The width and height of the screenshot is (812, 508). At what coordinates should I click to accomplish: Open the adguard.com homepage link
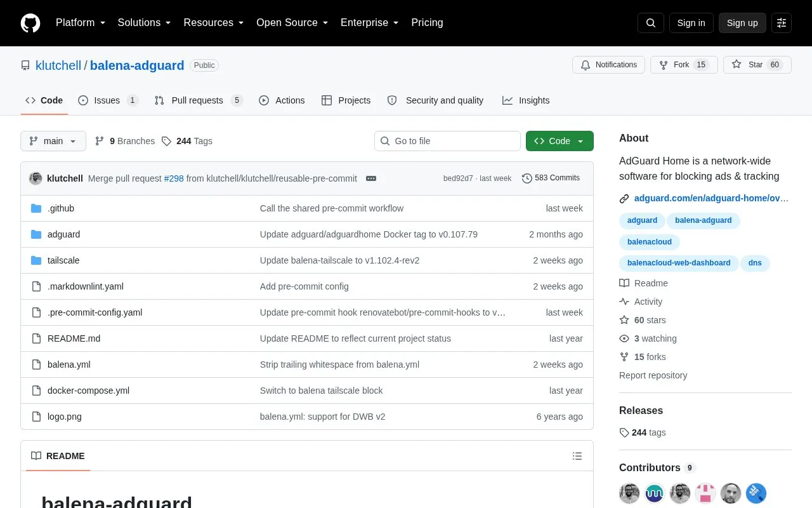click(x=711, y=198)
